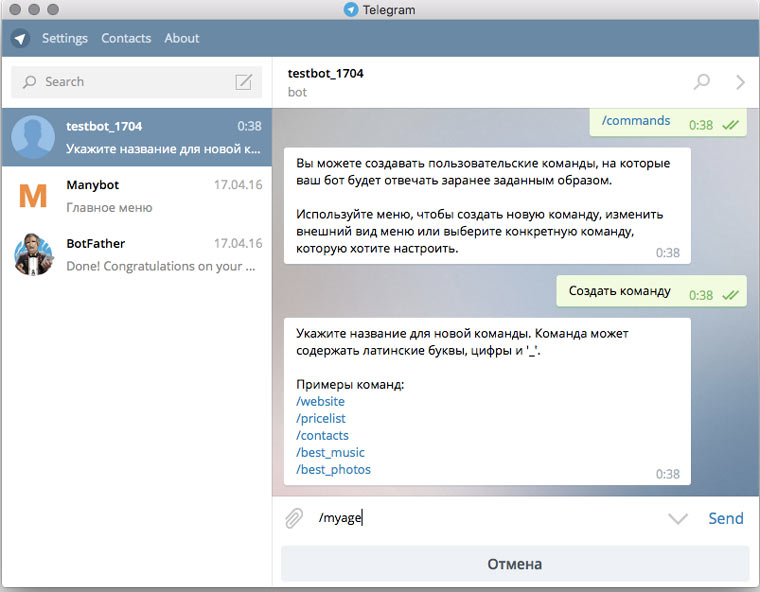Click the testbot_1704 default avatar
This screenshot has height=592, width=760.
33,137
